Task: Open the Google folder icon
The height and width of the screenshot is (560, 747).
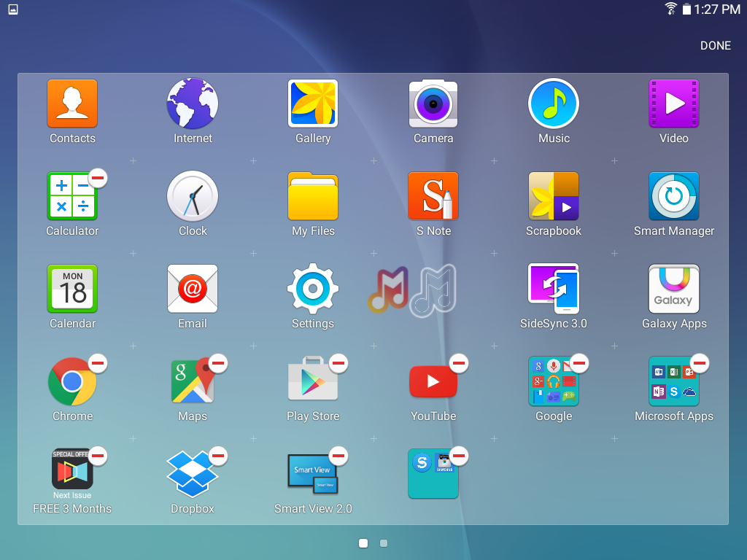Action: [554, 381]
